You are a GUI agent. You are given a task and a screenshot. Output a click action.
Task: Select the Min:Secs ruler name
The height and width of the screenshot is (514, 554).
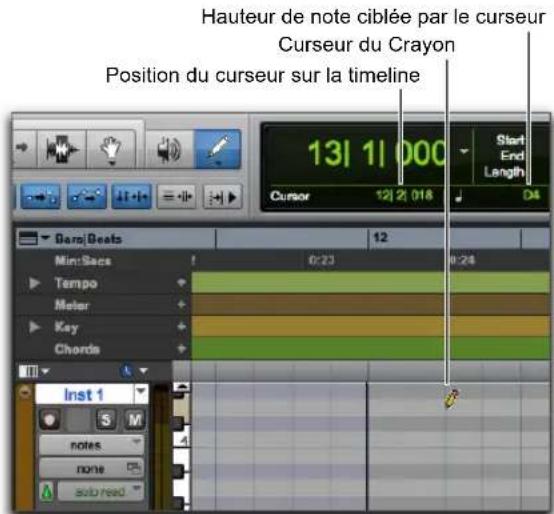point(83,261)
